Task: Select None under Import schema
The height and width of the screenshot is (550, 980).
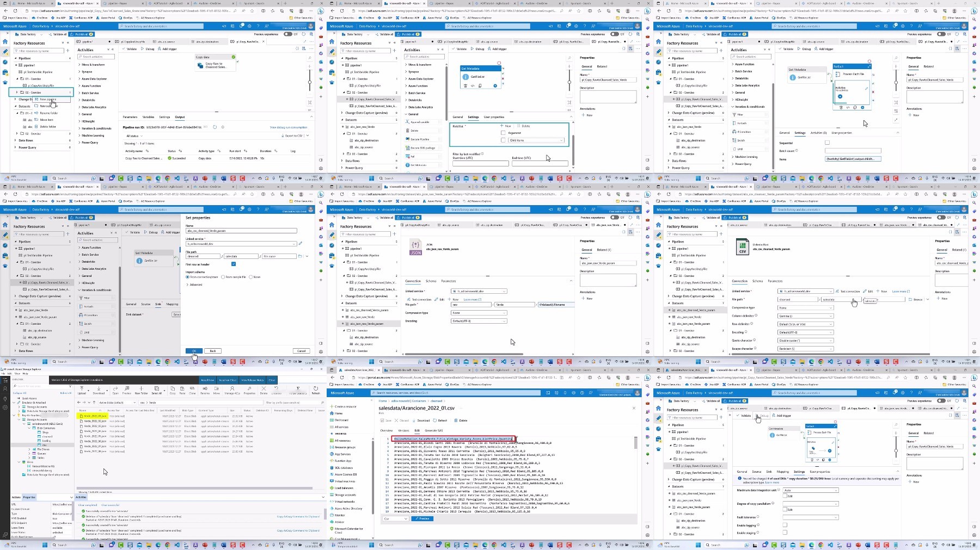Action: (x=250, y=277)
